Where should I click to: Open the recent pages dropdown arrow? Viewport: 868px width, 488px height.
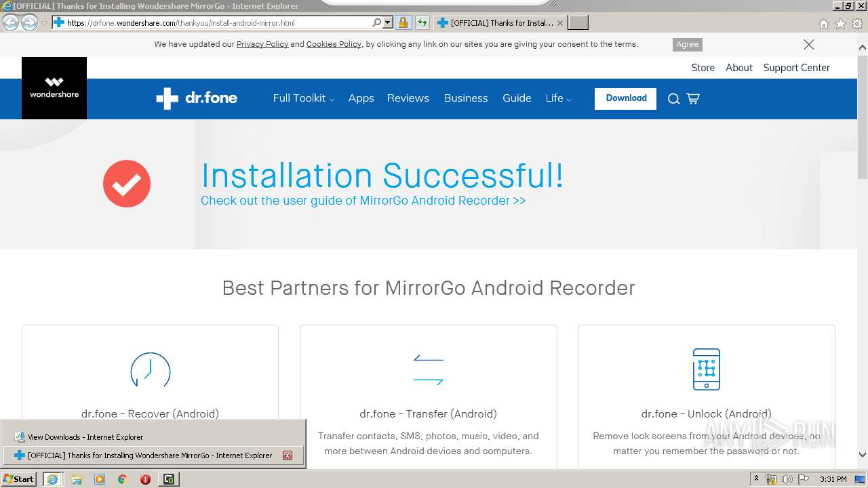(44, 23)
